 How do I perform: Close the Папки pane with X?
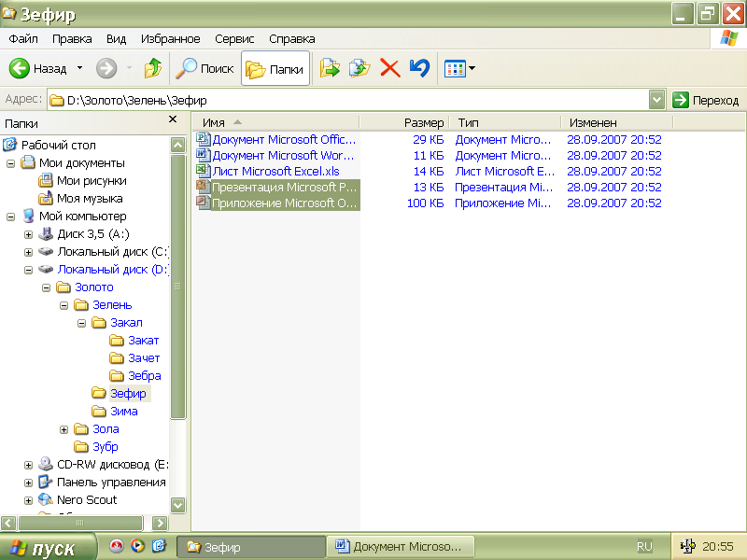coord(173,119)
